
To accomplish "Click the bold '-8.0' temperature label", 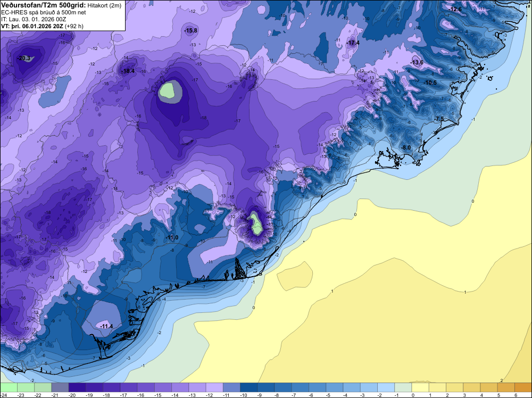I will pyautogui.click(x=406, y=147).
